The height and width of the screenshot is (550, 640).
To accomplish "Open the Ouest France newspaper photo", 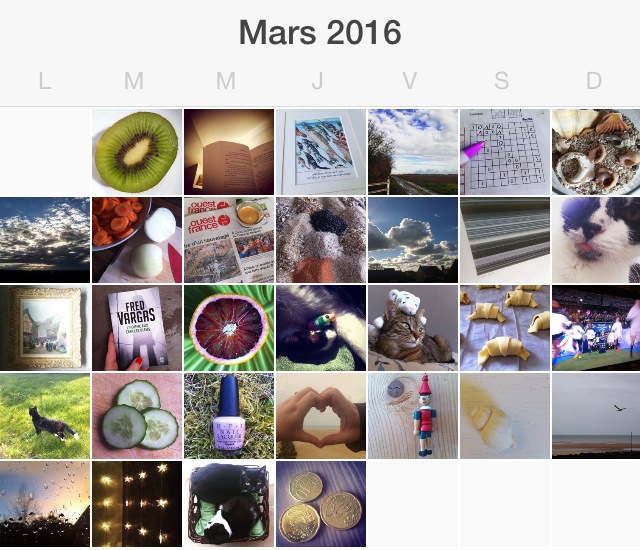I will point(229,240).
